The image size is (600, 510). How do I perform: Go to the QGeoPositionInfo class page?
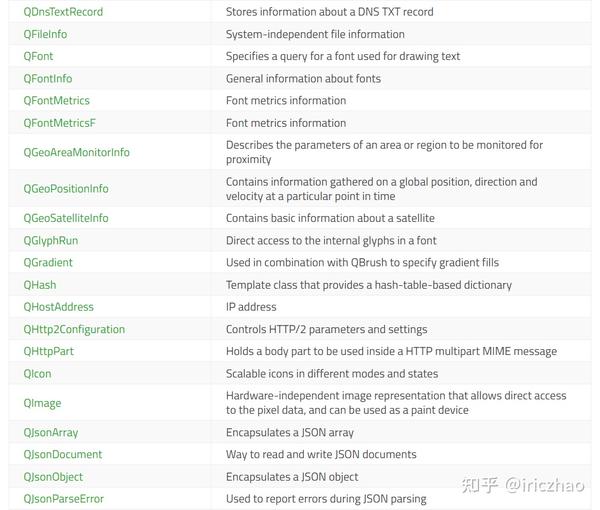(x=66, y=188)
